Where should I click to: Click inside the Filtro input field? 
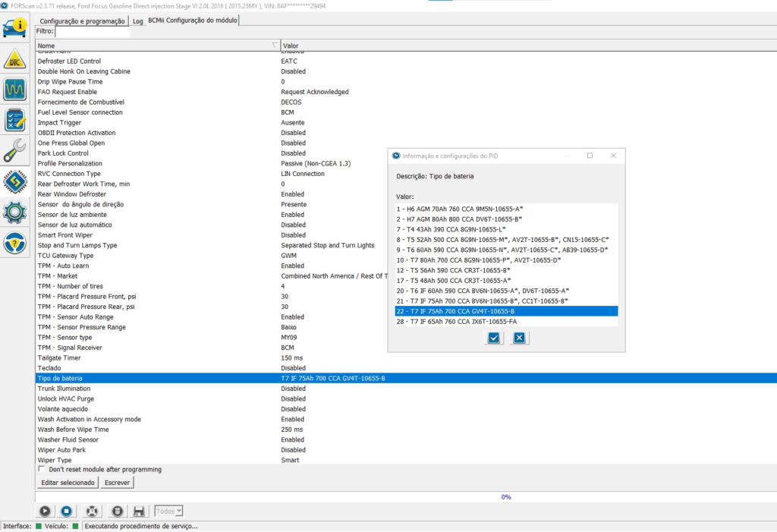(92, 31)
